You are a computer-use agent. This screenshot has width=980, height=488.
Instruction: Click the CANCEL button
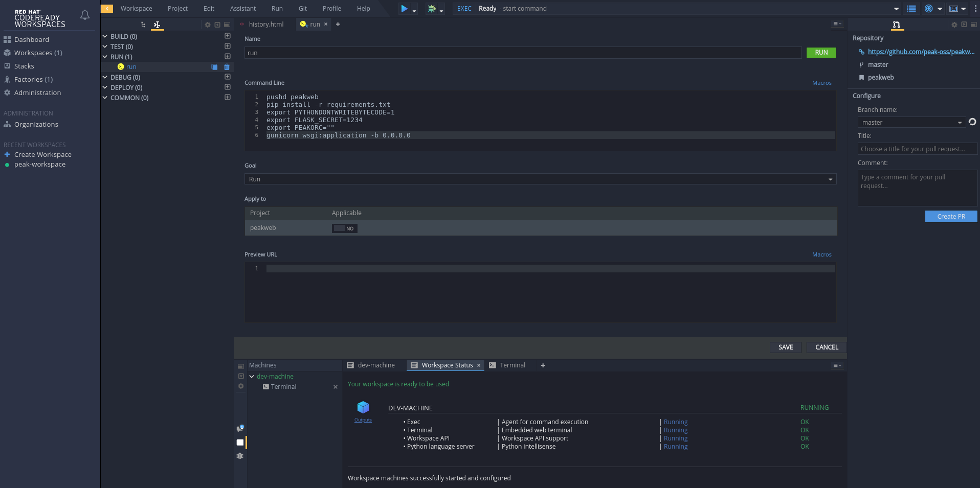(827, 347)
